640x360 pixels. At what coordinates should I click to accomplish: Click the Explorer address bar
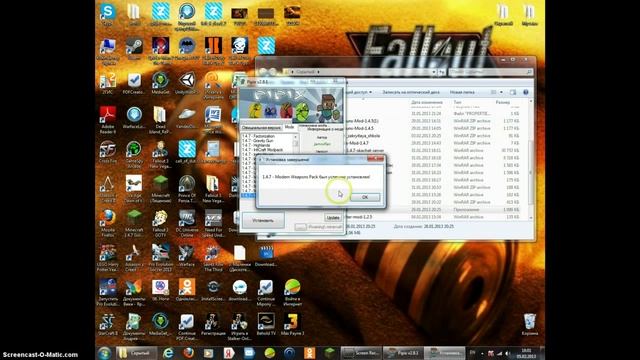(359, 72)
